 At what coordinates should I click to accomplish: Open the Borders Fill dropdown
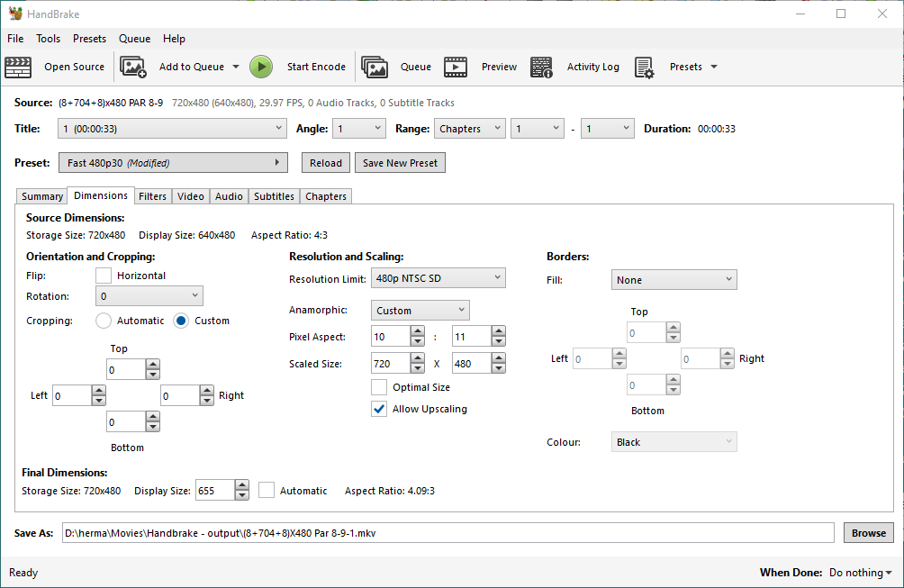click(x=674, y=279)
